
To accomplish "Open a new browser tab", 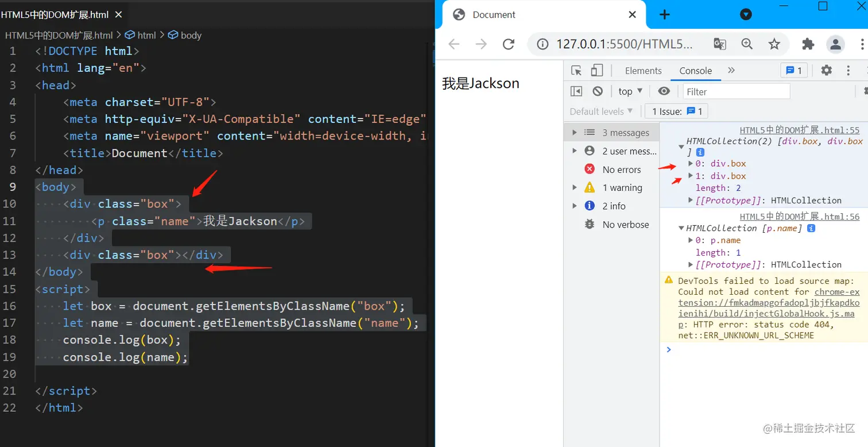I will click(x=665, y=14).
